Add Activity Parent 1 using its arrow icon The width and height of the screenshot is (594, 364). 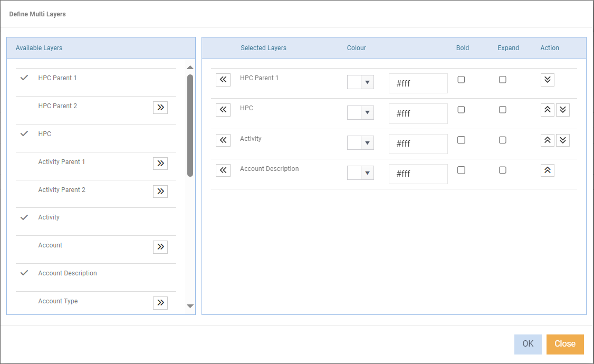tap(160, 163)
